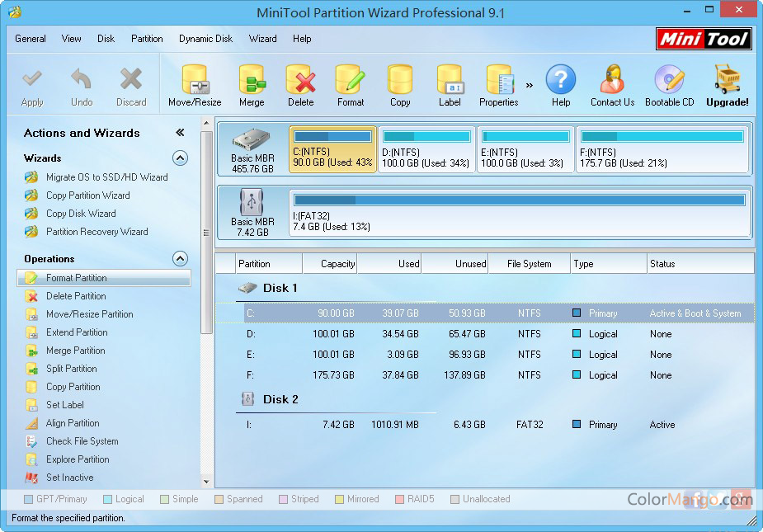Select the E:(NTFS) partition block in disk map
This screenshot has height=532, width=763.
coord(525,149)
